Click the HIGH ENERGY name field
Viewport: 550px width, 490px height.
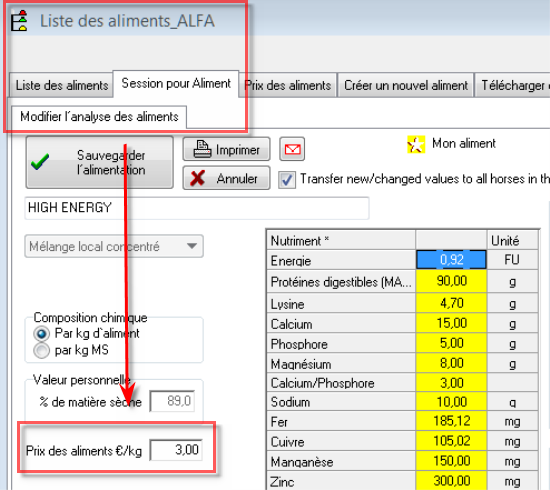(x=197, y=208)
